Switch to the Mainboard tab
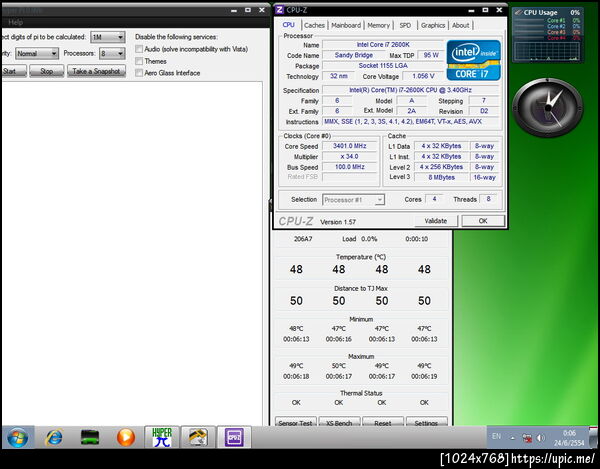Viewport: 600px width, 469px height. pos(346,25)
